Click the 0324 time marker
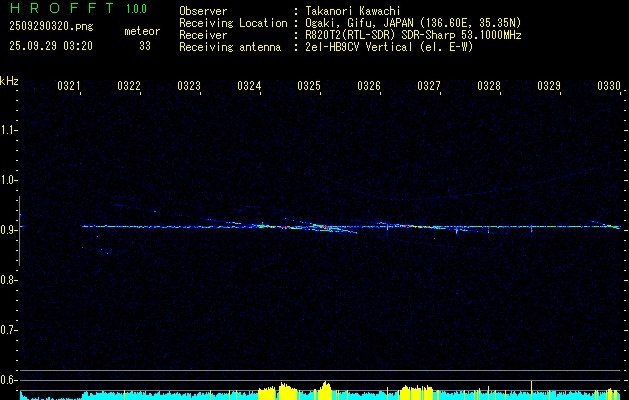629x400 pixels. [249, 86]
